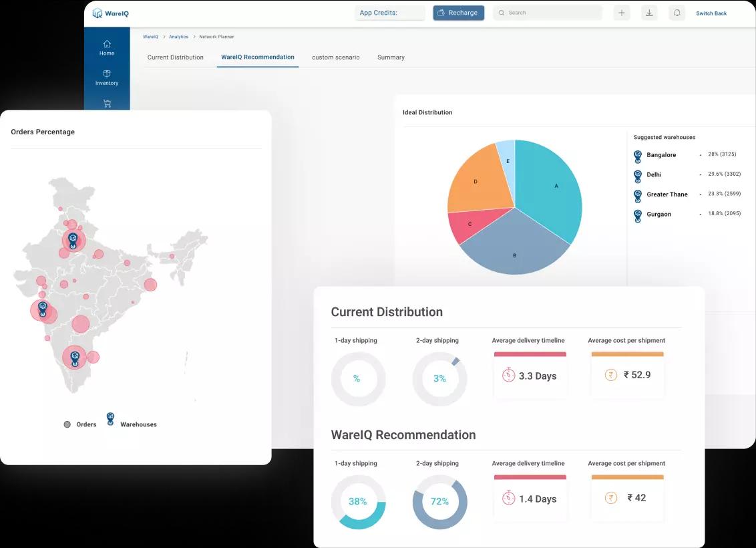The width and height of the screenshot is (756, 548).
Task: Click the Ideal Distribution heading
Action: tap(427, 112)
